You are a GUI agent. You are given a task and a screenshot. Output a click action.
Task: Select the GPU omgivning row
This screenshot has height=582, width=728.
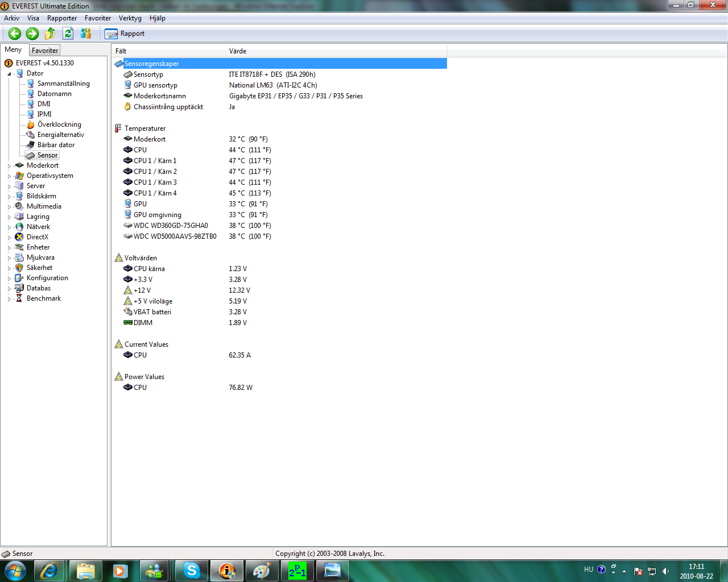[x=280, y=215]
